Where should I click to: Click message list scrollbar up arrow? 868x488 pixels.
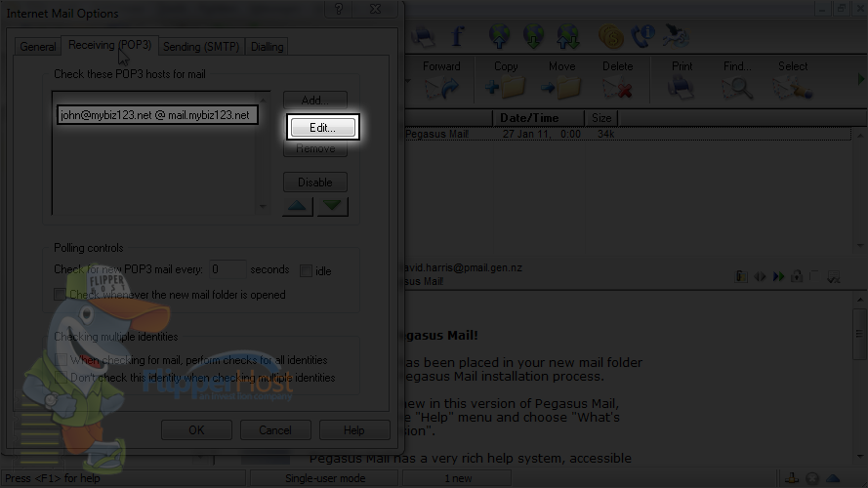pyautogui.click(x=860, y=136)
